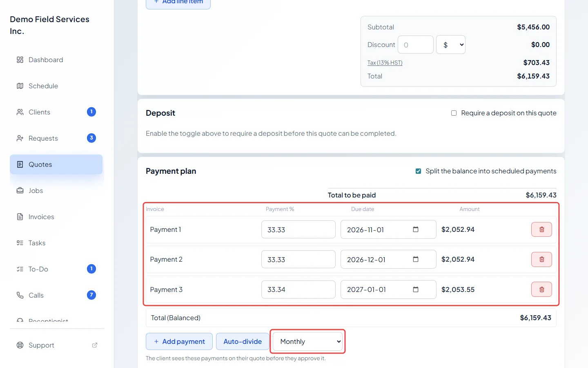Viewport: 588px width, 368px height.
Task: Open calendar picker for Payment 1 due date
Action: pyautogui.click(x=416, y=229)
